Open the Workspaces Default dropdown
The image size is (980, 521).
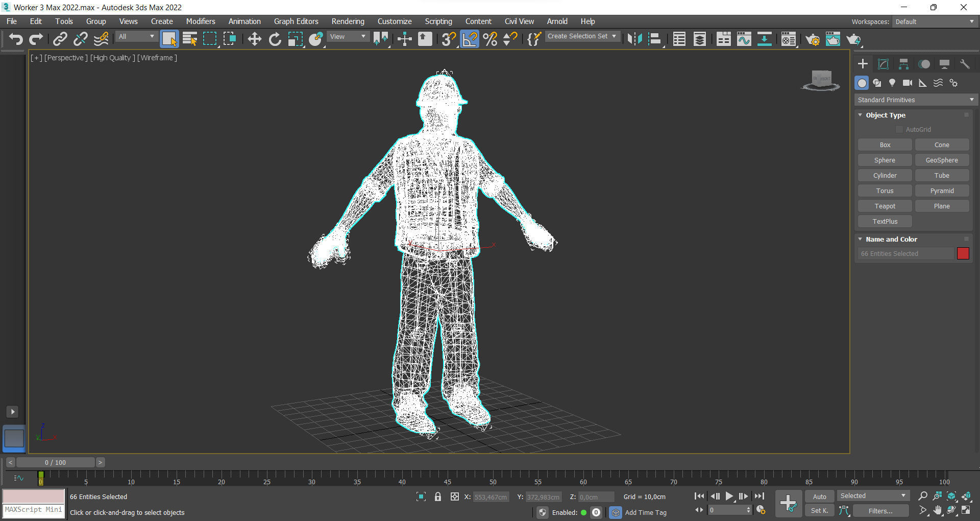coord(935,21)
